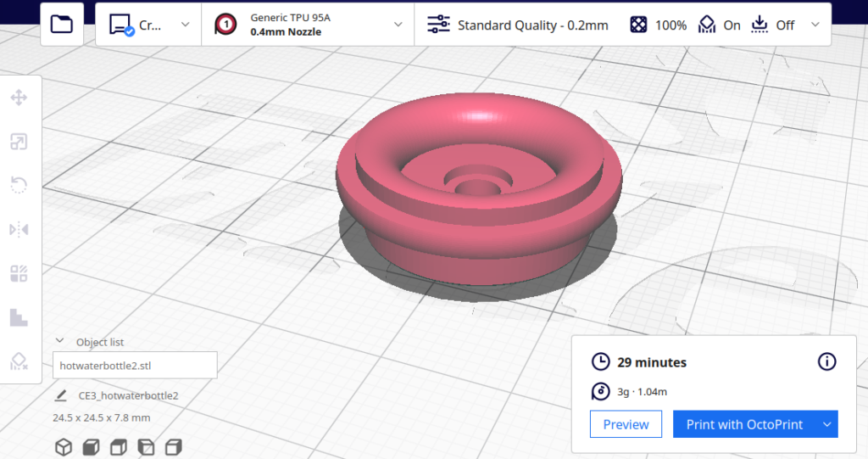Click the print settings sliders icon

(x=438, y=25)
